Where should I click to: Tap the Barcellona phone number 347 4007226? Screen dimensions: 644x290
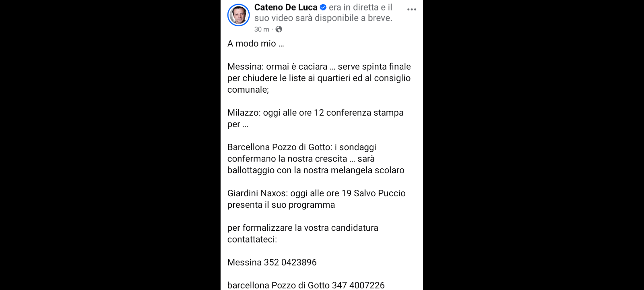coord(358,285)
